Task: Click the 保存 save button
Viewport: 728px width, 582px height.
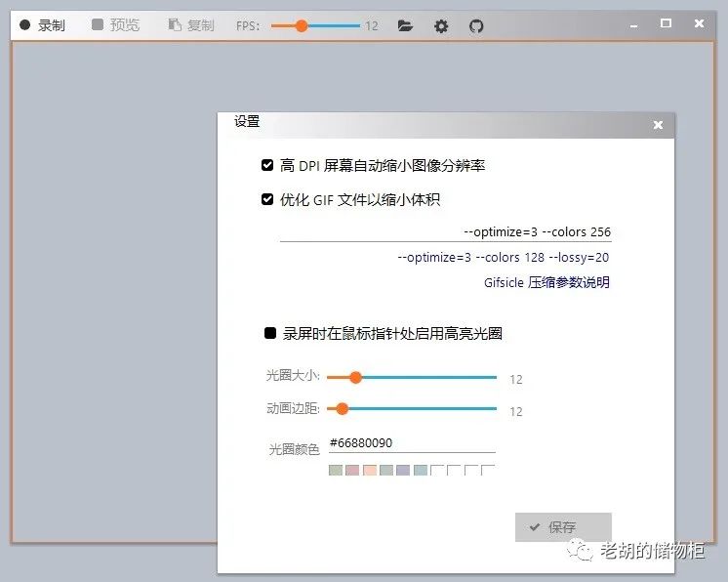Action: [x=563, y=527]
